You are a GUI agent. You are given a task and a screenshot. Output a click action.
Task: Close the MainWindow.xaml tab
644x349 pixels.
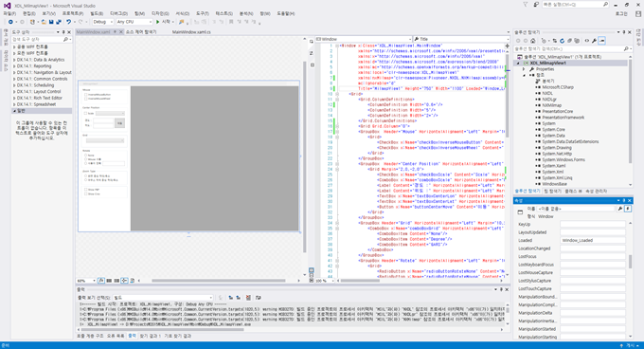point(121,32)
